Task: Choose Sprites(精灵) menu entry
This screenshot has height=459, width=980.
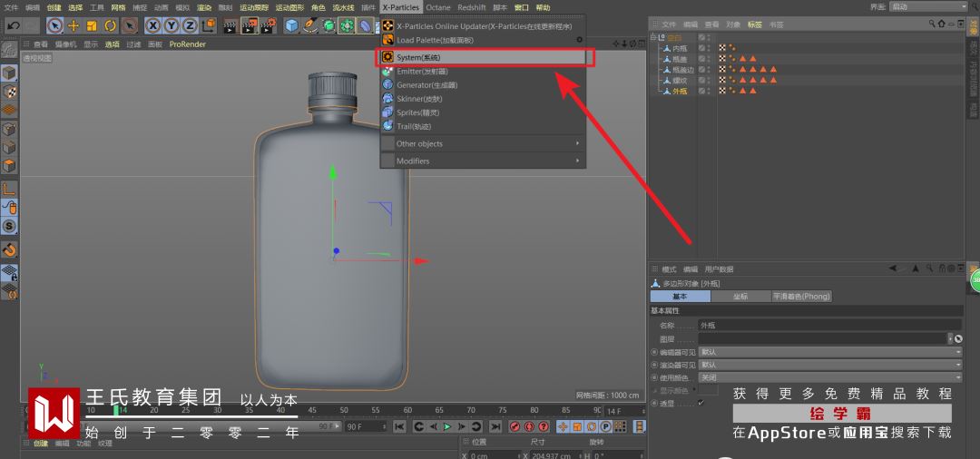Action: 483,112
